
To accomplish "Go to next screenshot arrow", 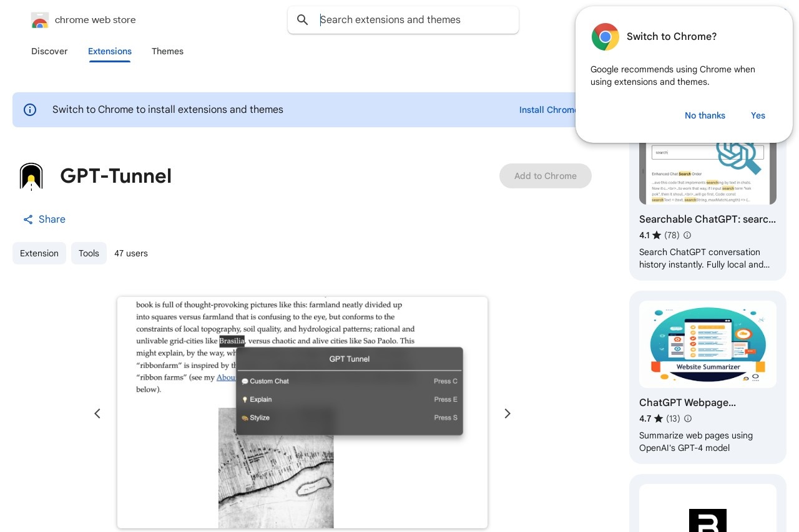I will [507, 414].
